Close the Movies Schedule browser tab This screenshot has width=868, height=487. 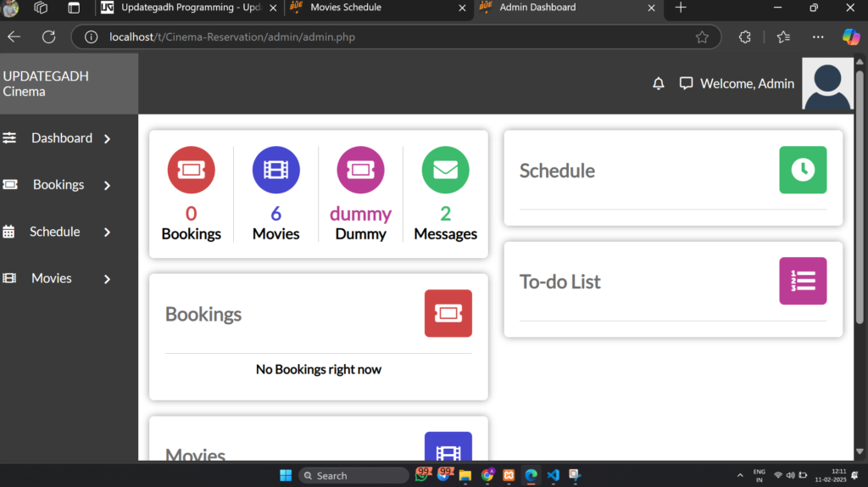coord(462,8)
